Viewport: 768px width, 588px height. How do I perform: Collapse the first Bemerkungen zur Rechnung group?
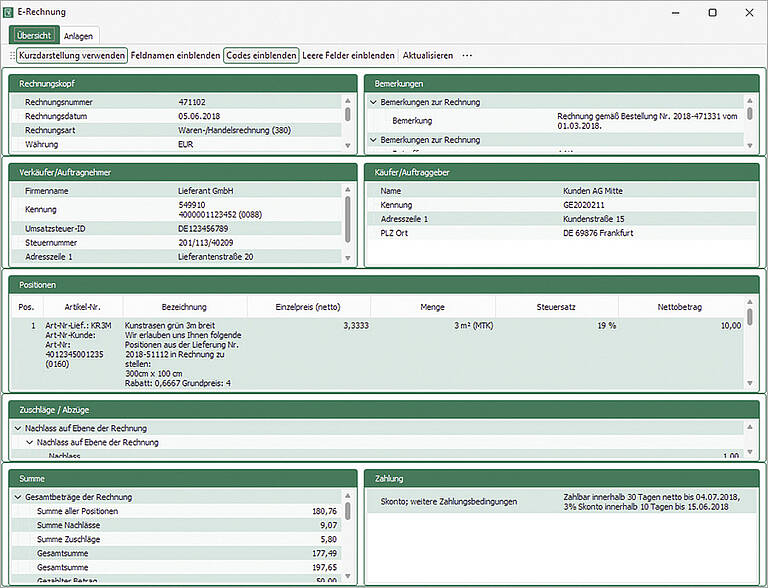(x=373, y=102)
